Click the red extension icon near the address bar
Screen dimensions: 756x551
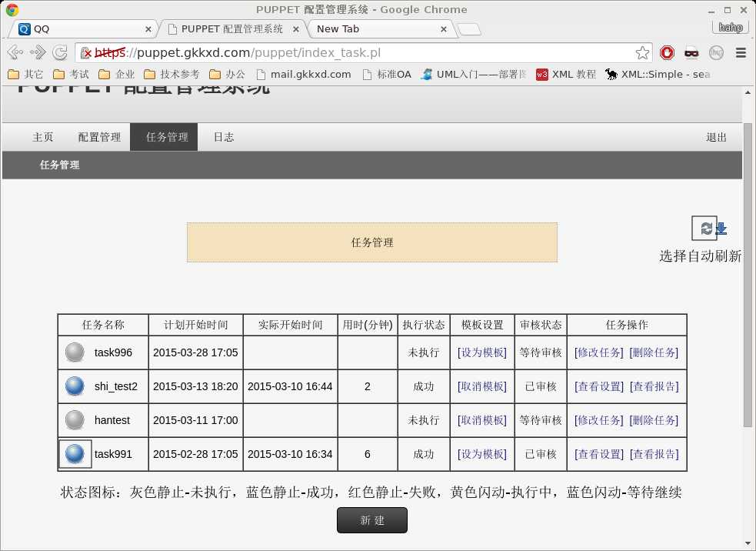click(x=668, y=52)
